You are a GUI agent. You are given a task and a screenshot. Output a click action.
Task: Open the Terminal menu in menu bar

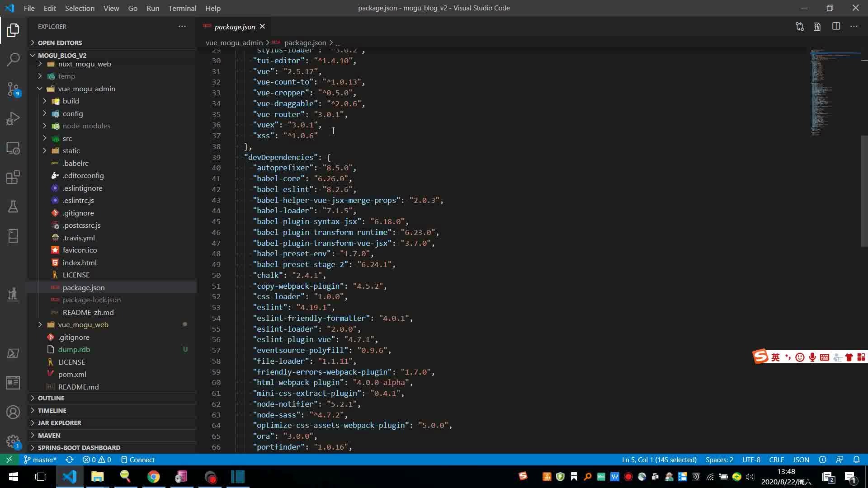(x=182, y=8)
